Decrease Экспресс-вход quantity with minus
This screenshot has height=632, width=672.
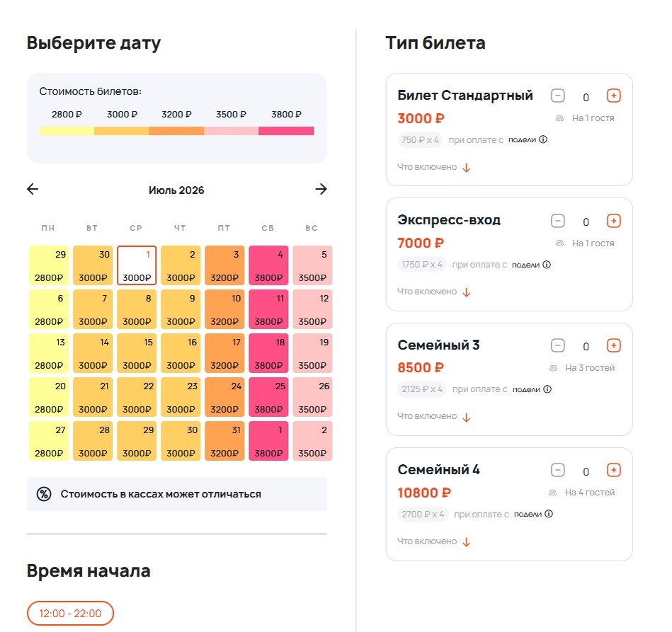tap(557, 221)
